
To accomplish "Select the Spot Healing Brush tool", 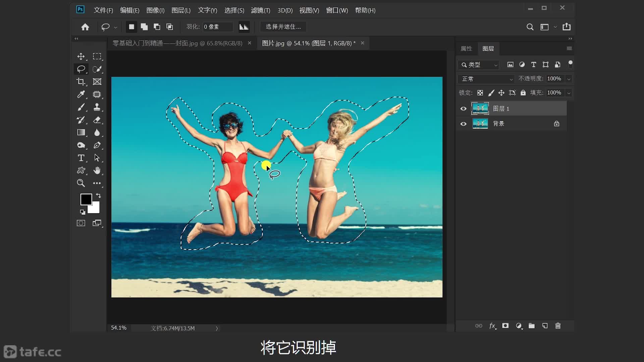I will pyautogui.click(x=97, y=95).
